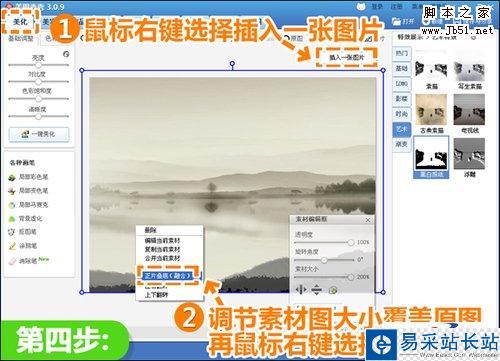Close the 素材编辑框 panel
Viewport: 500px width, 361px height.
tap(368, 220)
